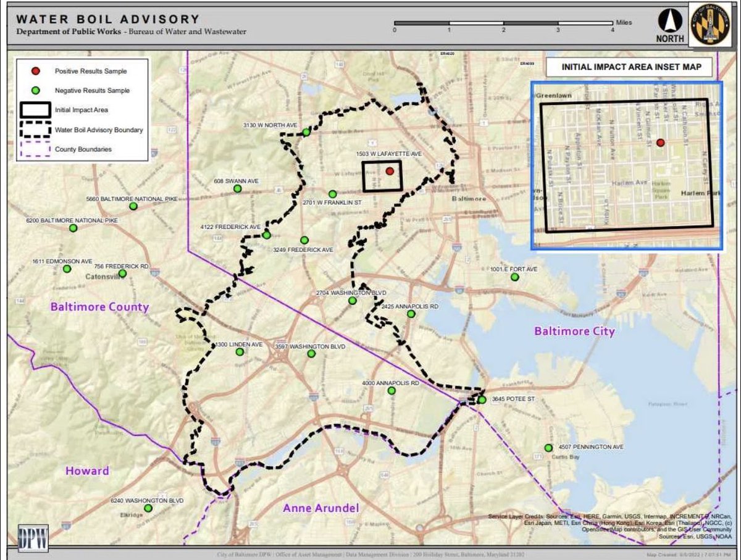Viewport: 741px width, 560px height.
Task: Select the green marker at 3130 W North Ave
Action: tap(306, 132)
